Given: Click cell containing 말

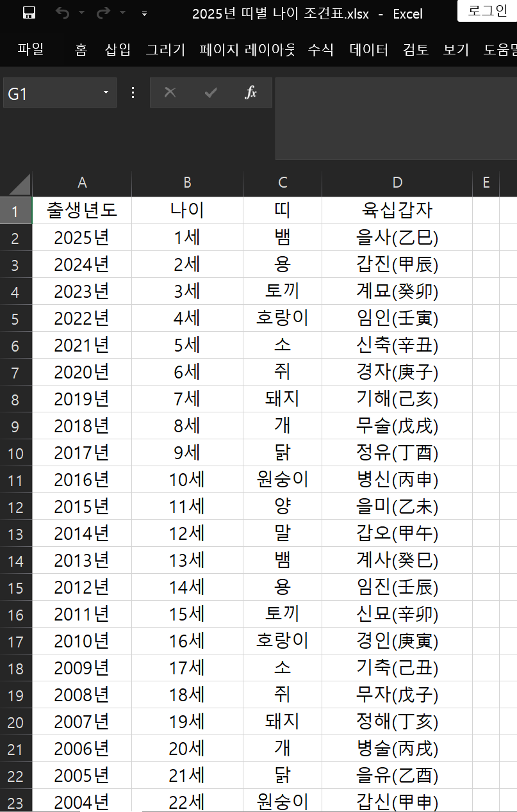Looking at the screenshot, I should pyautogui.click(x=283, y=533).
